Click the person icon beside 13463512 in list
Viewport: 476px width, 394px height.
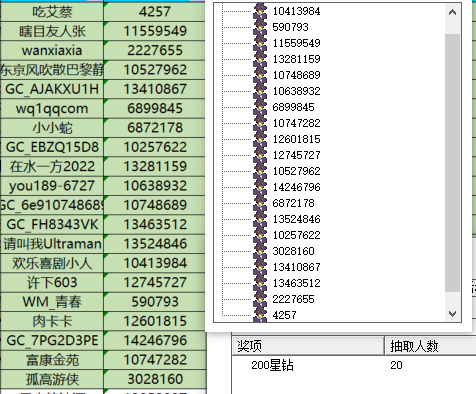pyautogui.click(x=260, y=283)
